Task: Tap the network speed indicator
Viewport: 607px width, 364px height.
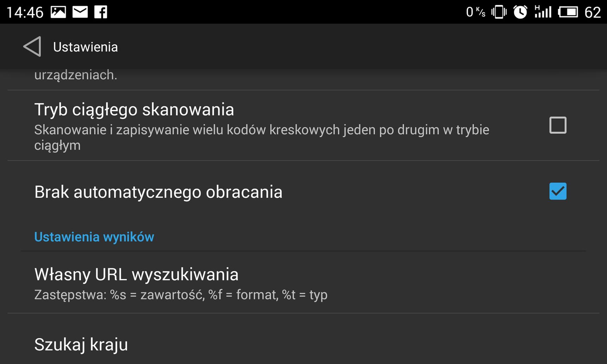Action: click(475, 12)
